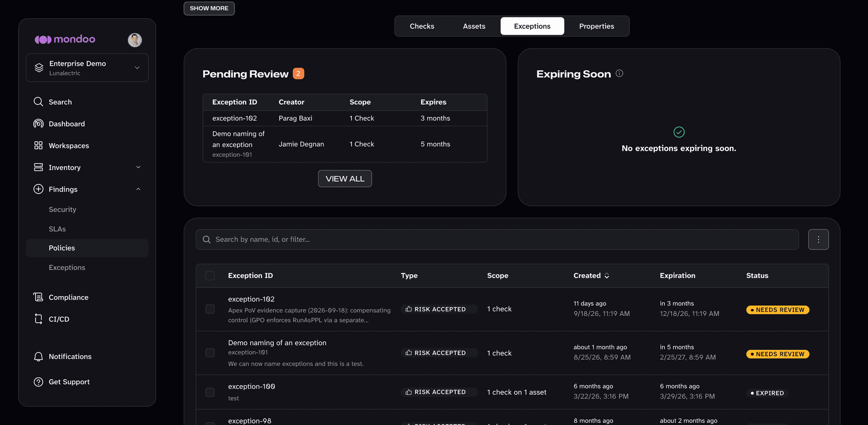Click the Expiring Soon info icon

pos(619,73)
